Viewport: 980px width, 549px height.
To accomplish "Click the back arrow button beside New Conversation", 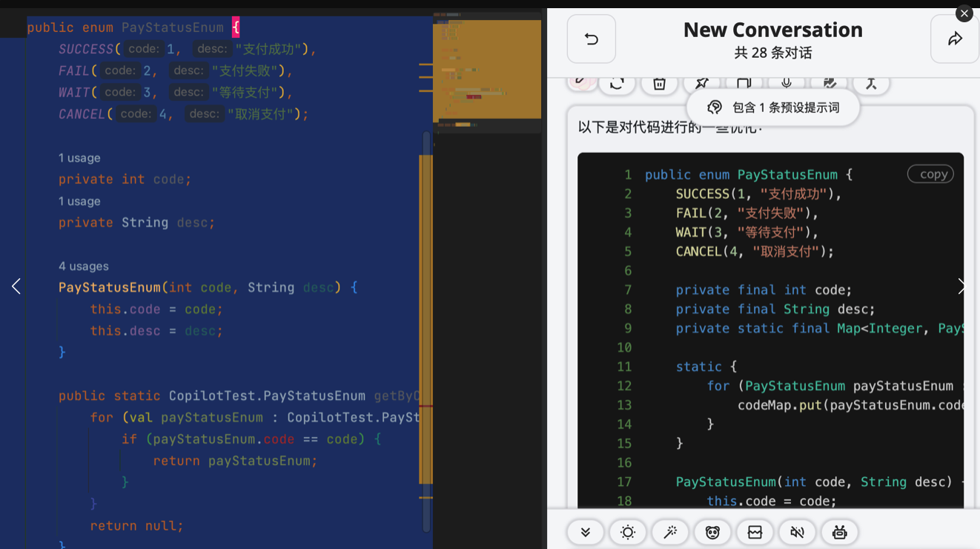I will (592, 39).
